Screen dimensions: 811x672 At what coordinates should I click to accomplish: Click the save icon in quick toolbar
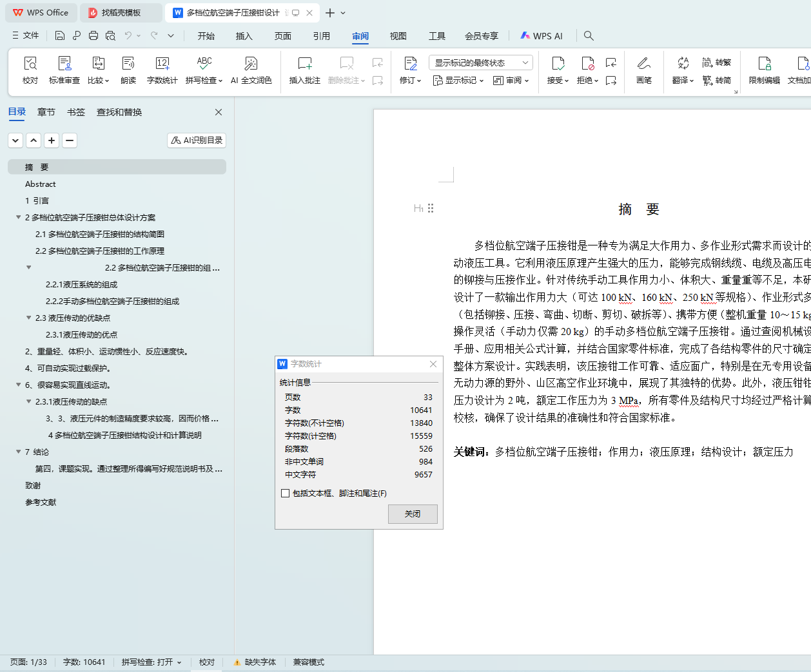click(x=60, y=35)
